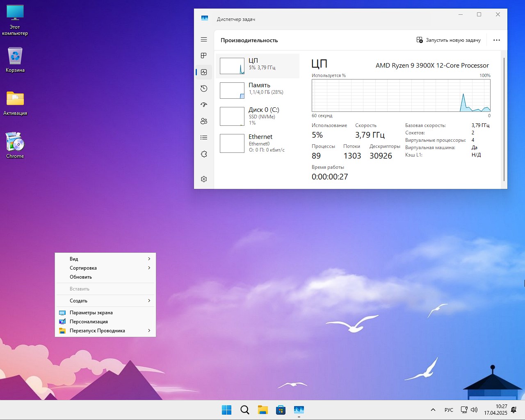Image resolution: width=525 pixels, height=420 pixels.
Task: Open Task Manager settings gear
Action: coord(204,179)
